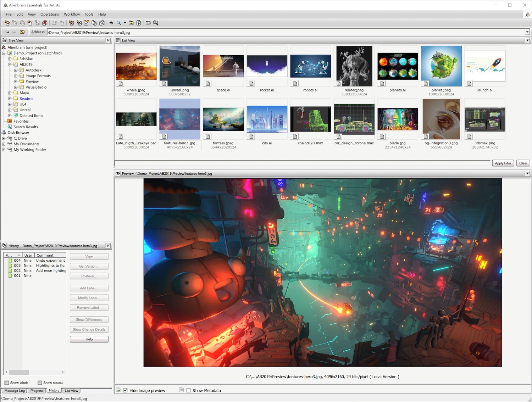Click the Help button in History panel

(x=89, y=339)
